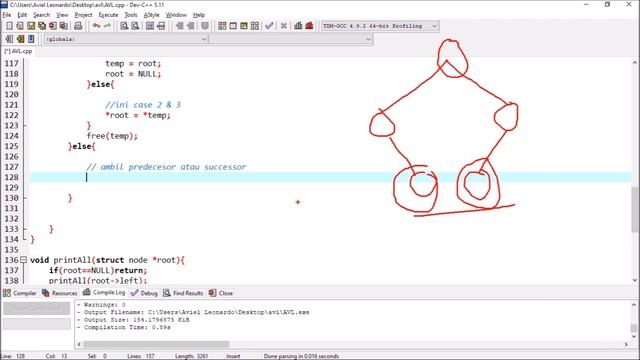This screenshot has width=640, height=360.
Task: Click the Goto Function toolbar icon
Action: (150, 26)
